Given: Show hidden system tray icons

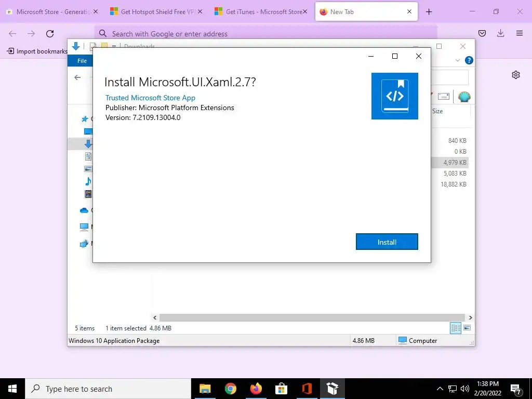Looking at the screenshot, I should point(440,389).
